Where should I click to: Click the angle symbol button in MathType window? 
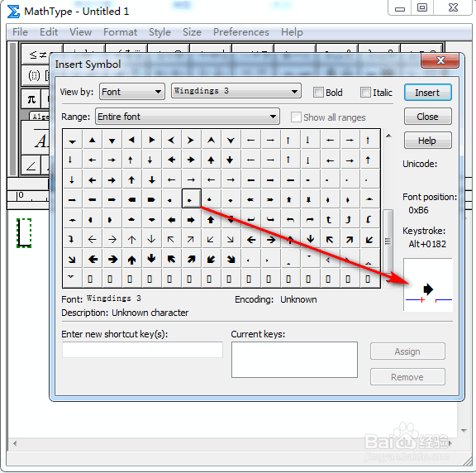click(31, 166)
